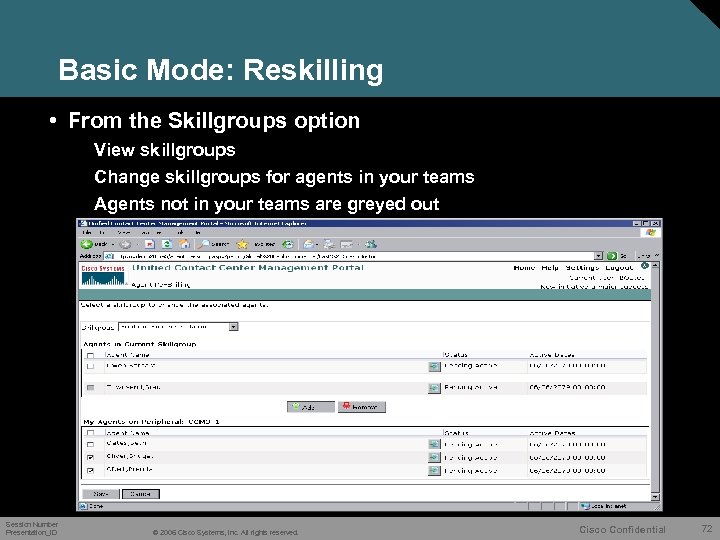Click the Cancel button at page bottom
The image size is (720, 540).
[x=141, y=494]
